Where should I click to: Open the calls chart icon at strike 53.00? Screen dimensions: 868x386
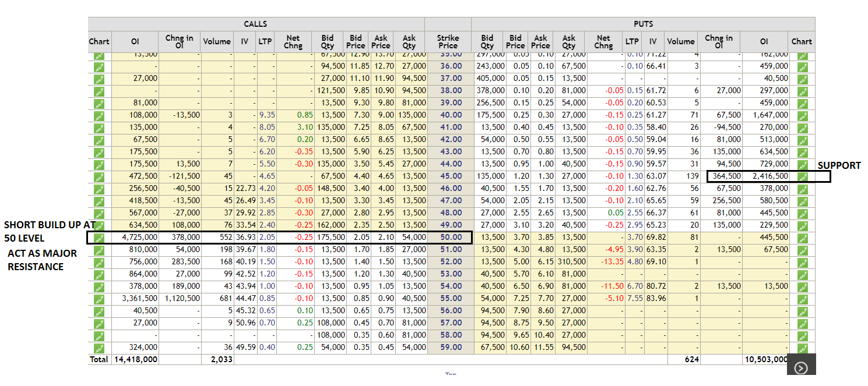click(x=99, y=274)
